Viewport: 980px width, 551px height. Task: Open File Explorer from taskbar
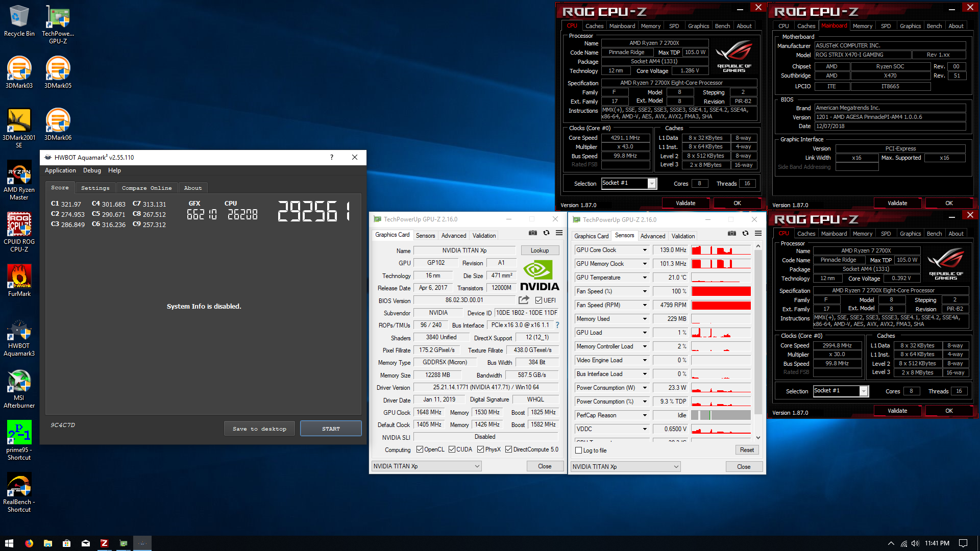click(48, 543)
